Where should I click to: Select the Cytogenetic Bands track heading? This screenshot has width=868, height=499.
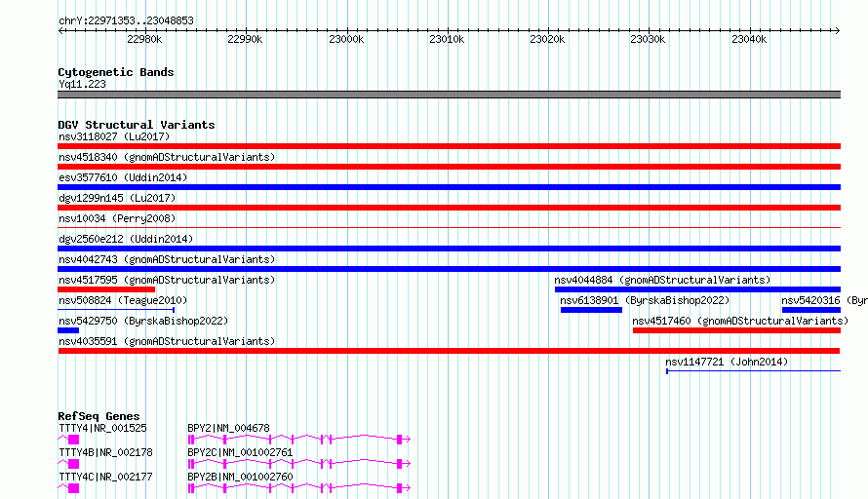click(x=116, y=72)
